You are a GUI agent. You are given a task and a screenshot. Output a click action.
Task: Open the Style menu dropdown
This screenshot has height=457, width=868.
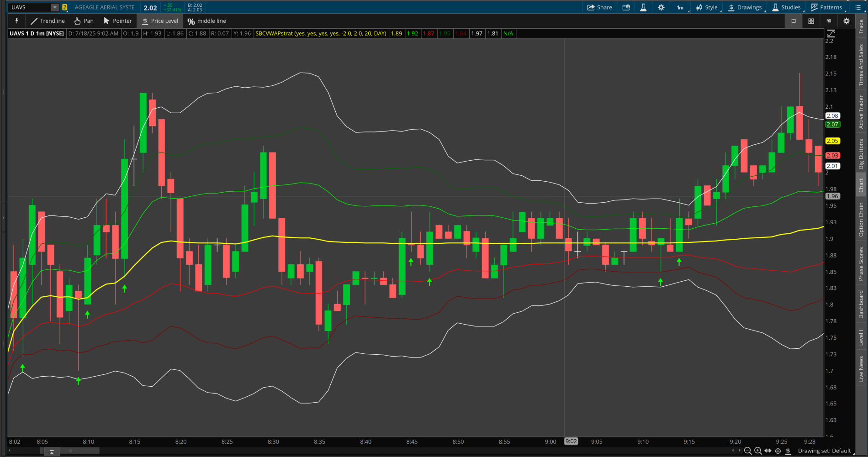click(x=708, y=7)
